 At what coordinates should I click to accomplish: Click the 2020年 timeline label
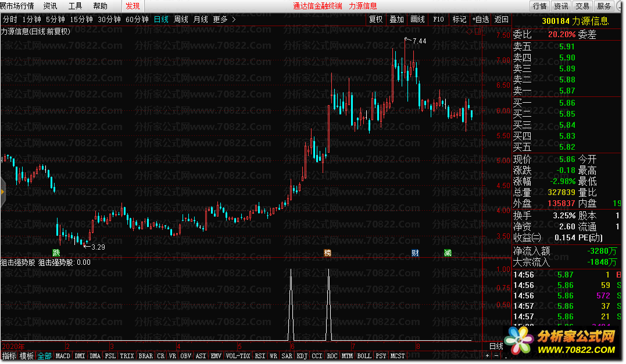tap(13, 347)
